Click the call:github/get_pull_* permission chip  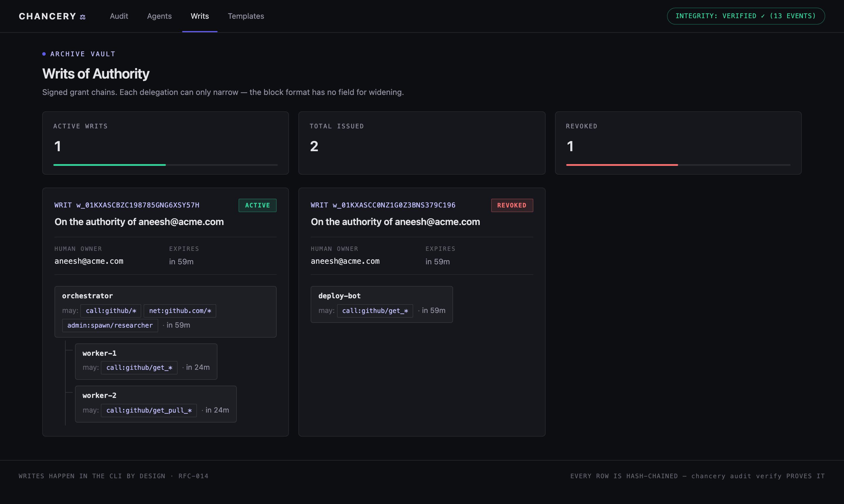coord(149,410)
